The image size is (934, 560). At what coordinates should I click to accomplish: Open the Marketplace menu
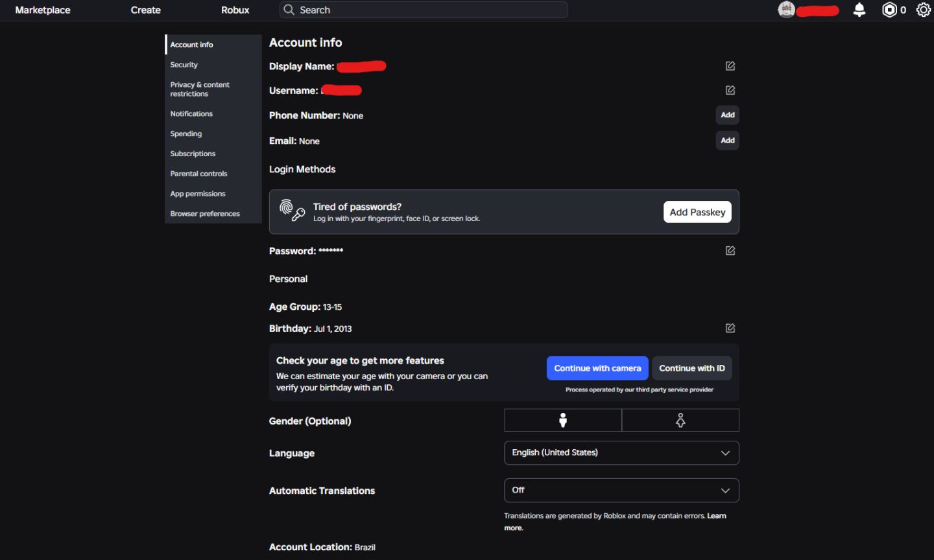pos(43,10)
